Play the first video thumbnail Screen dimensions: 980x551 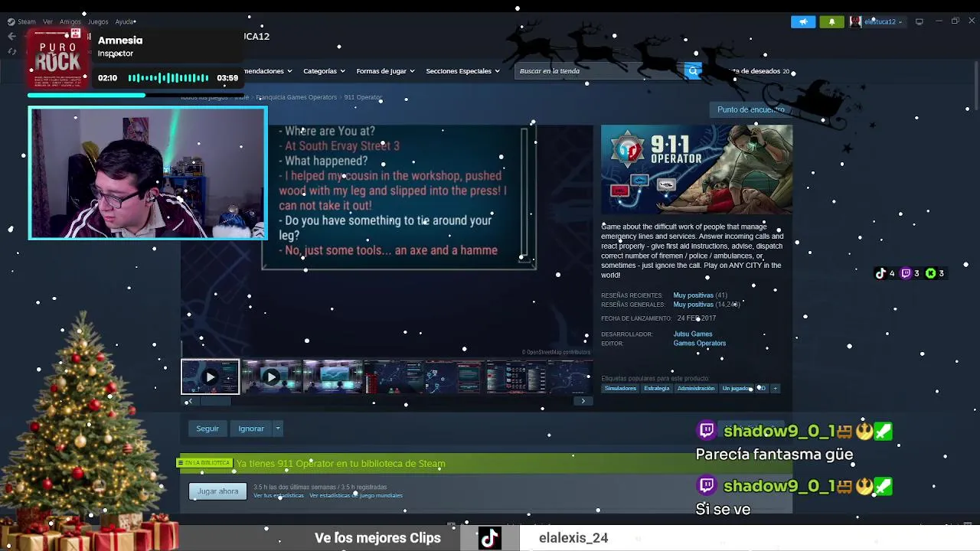(210, 377)
